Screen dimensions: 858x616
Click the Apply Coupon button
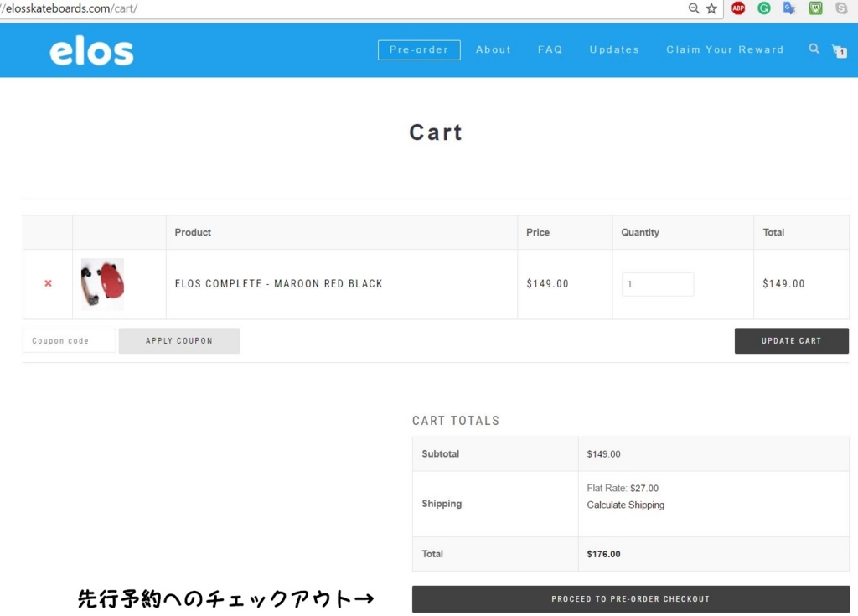point(179,340)
